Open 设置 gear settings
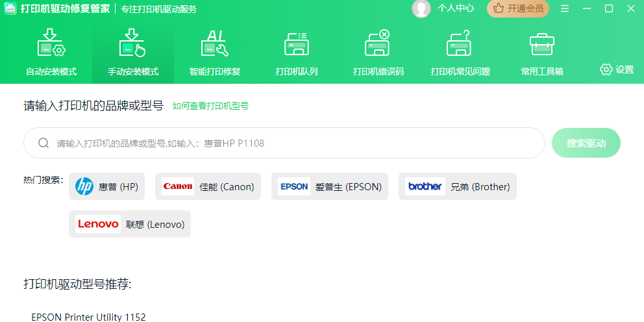644x322 pixels. click(x=617, y=69)
